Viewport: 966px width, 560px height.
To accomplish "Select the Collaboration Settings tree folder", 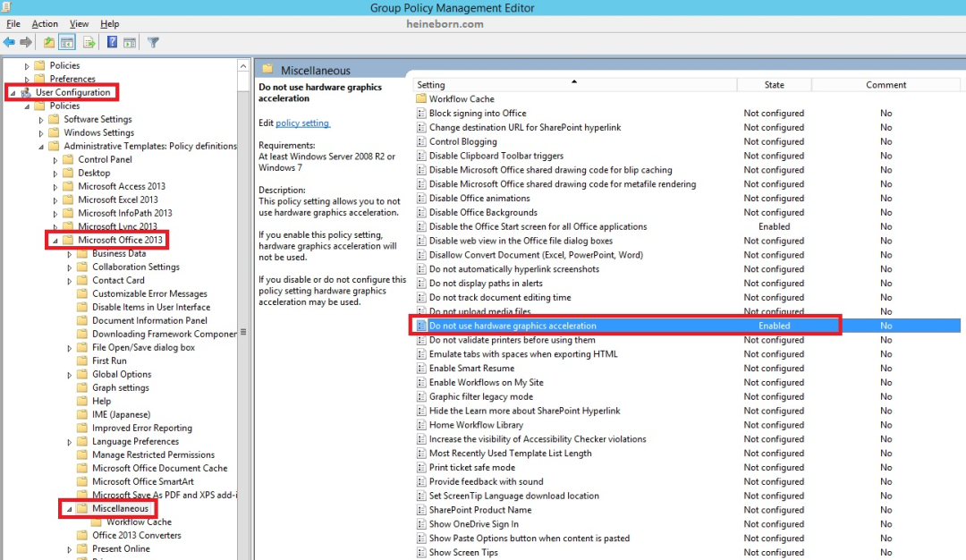I will (136, 267).
